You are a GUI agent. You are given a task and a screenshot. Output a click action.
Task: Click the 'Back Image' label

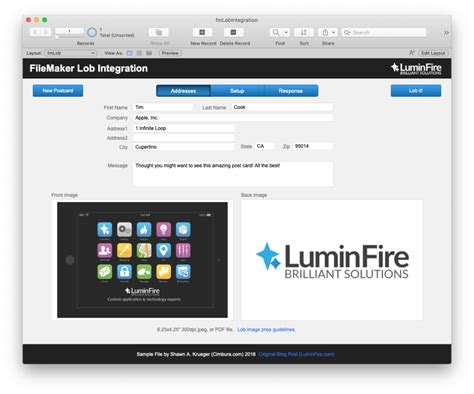[254, 195]
